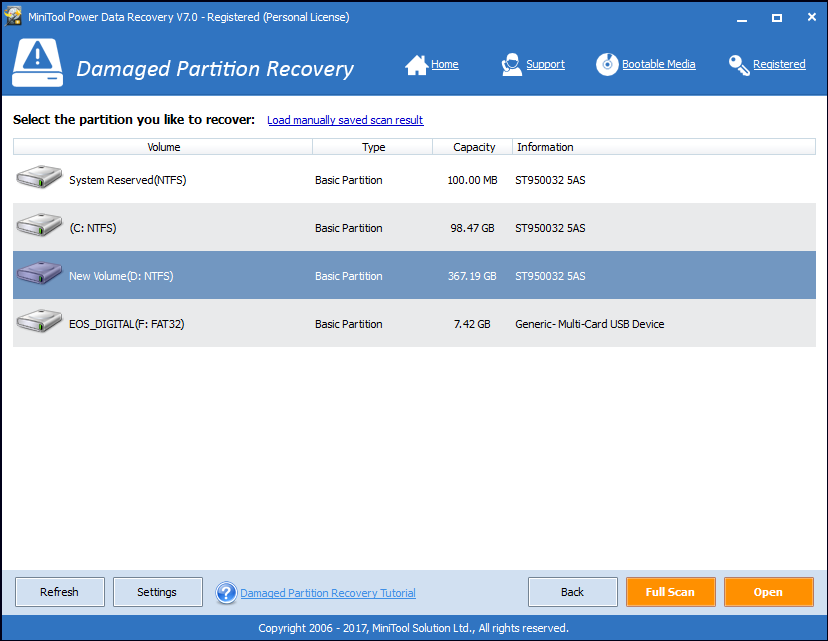Open the Home link
Screen dimensions: 828x641
(x=445, y=64)
